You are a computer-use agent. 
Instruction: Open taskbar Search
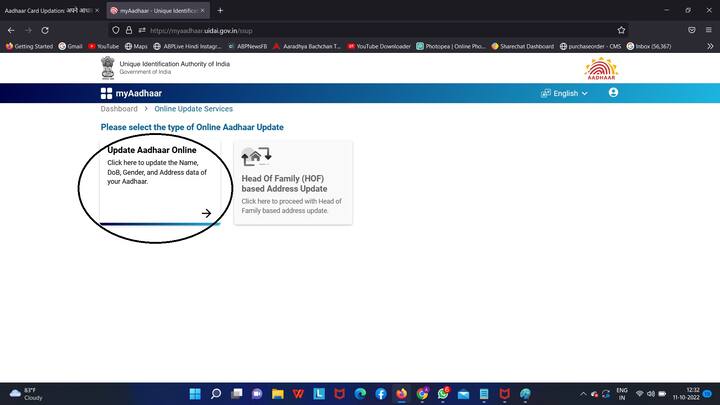[216, 394]
